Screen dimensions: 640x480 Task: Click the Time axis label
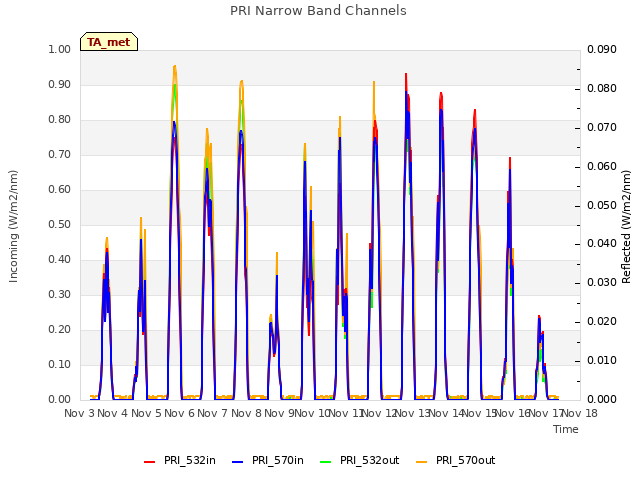point(566,429)
